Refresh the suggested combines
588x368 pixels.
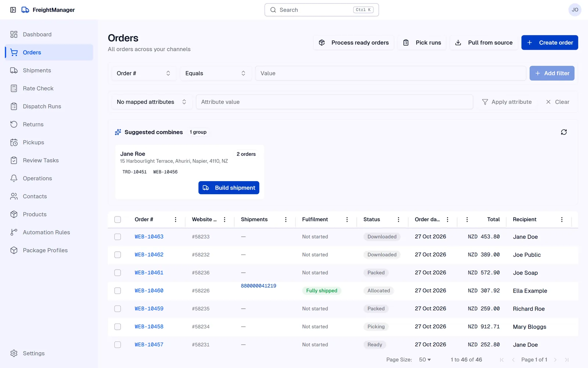(x=564, y=132)
